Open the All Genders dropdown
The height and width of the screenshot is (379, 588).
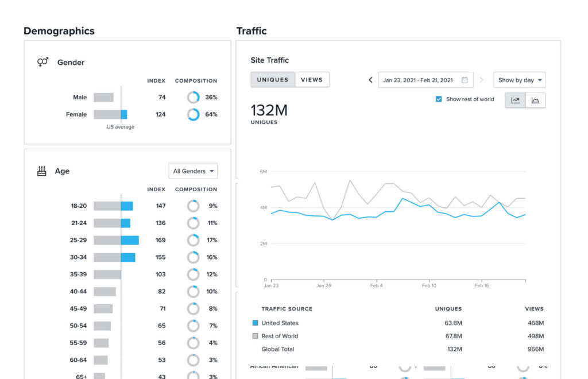coord(193,171)
